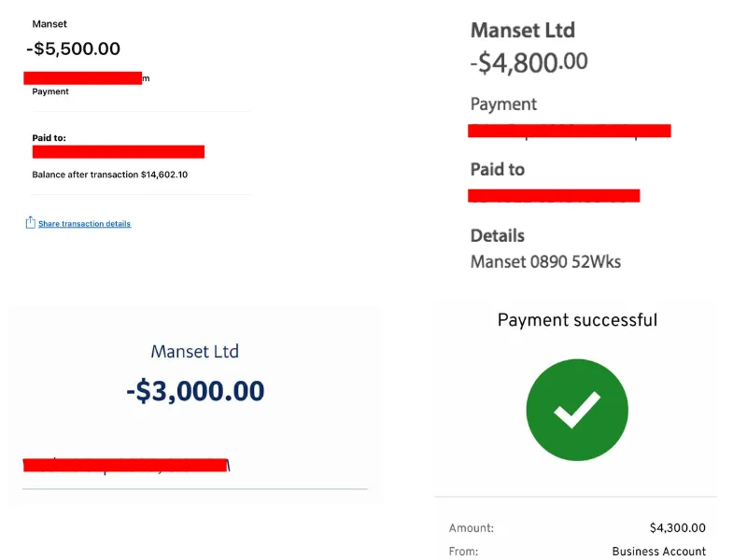Screen dimensions: 747x560
Task: Open the Share transaction details link
Action: [84, 224]
